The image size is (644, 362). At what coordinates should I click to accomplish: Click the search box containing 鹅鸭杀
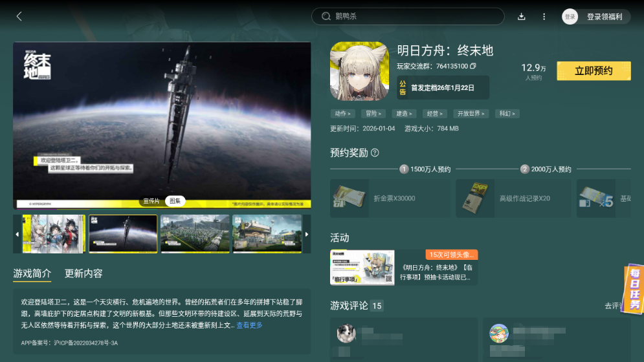(x=408, y=17)
